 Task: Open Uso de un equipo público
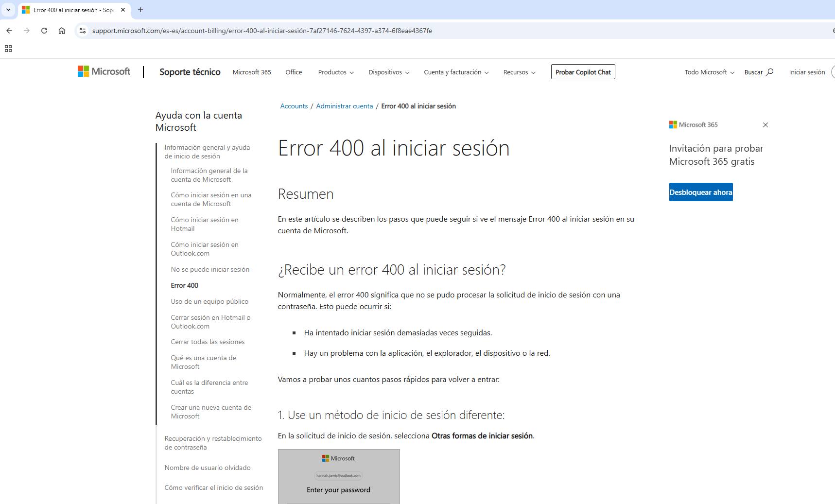pos(209,301)
